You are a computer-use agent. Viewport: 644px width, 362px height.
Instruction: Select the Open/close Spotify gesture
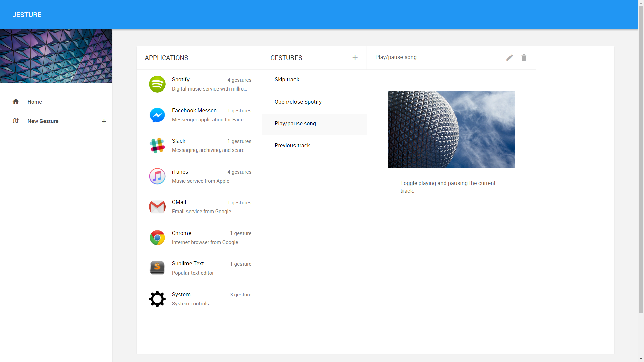tap(298, 102)
